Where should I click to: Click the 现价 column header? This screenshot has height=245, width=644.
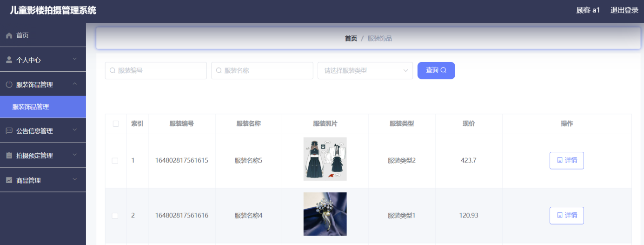469,124
